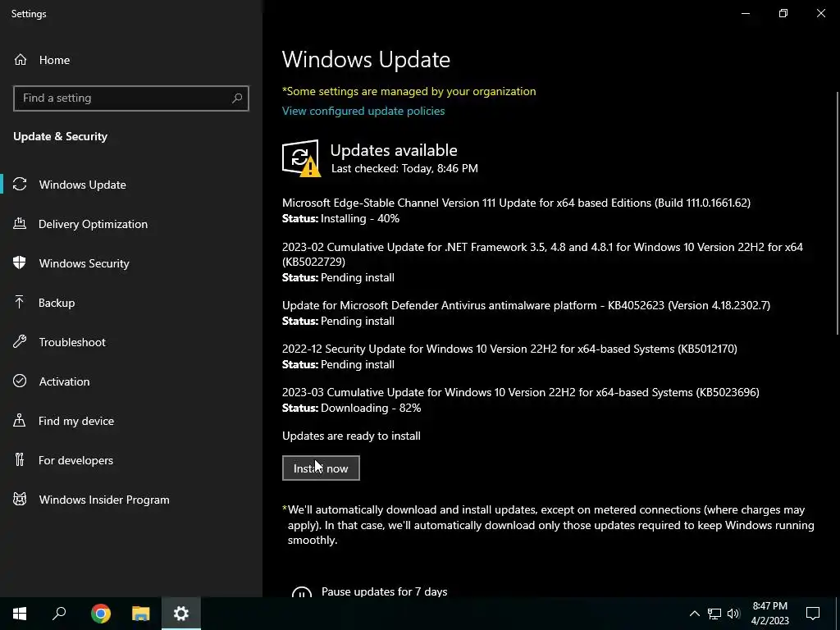Click Pending install status under Defender update
This screenshot has width=840, height=630.
point(358,321)
